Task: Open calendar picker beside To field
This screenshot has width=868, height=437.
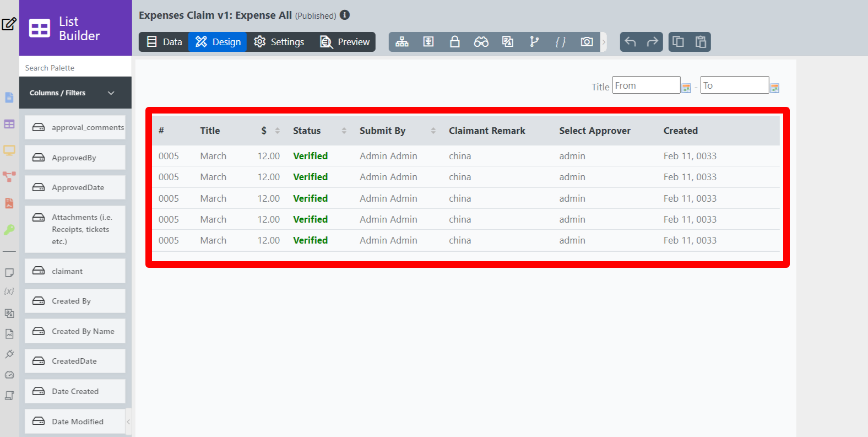Action: [x=775, y=88]
